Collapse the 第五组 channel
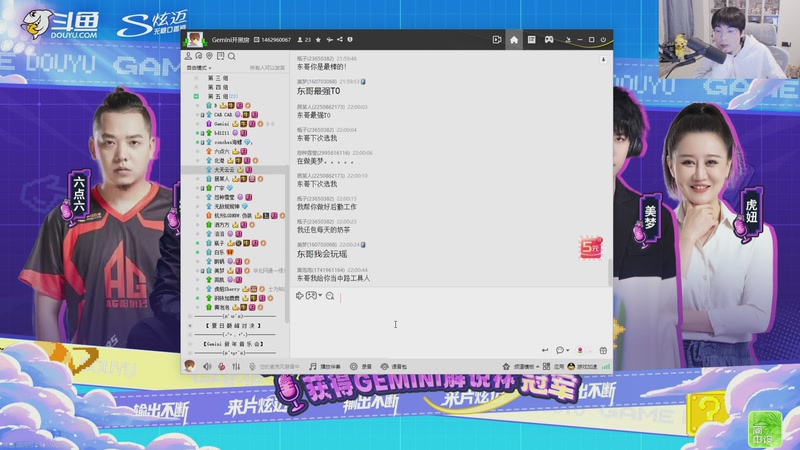 [x=196, y=96]
